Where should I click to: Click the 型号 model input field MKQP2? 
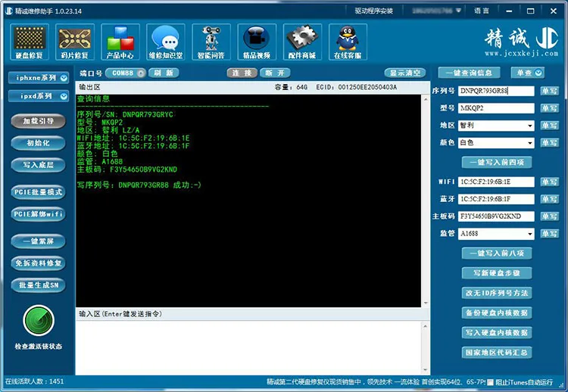coord(496,108)
